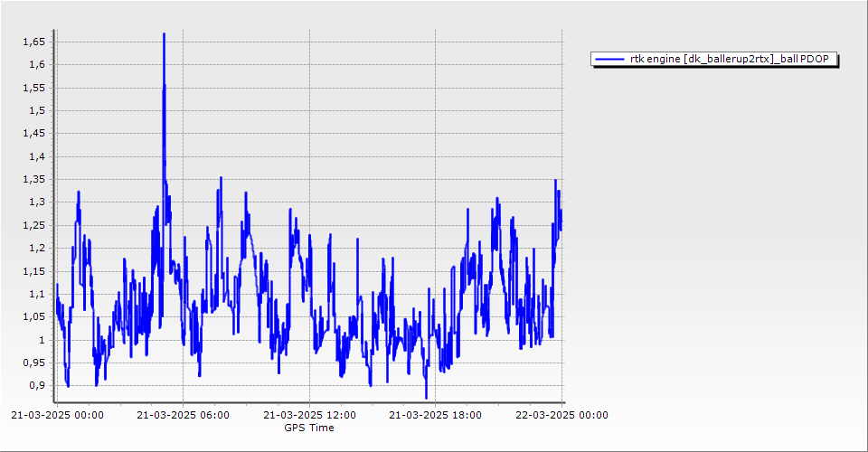Click the 1,15 y-axis value
This screenshot has height=452, width=868.
(x=33, y=271)
